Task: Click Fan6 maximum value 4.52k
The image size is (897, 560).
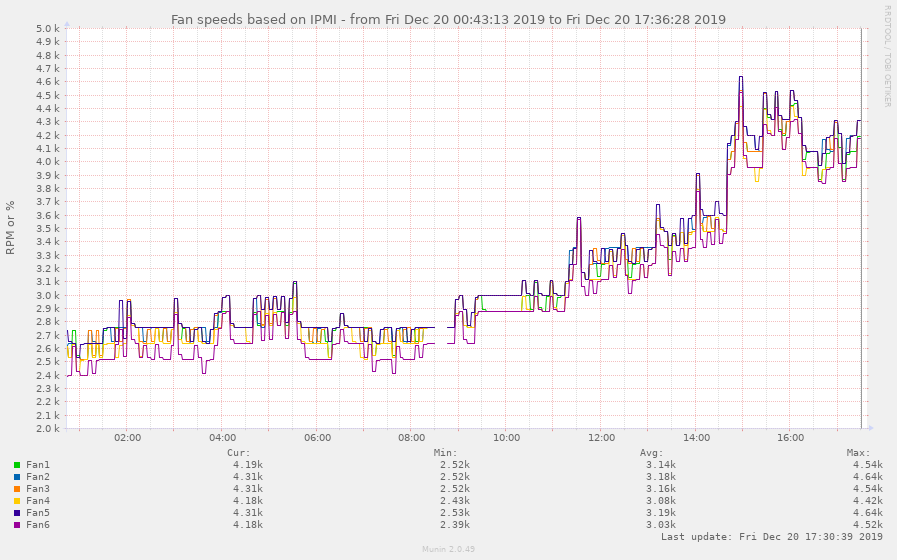Action: click(868, 525)
